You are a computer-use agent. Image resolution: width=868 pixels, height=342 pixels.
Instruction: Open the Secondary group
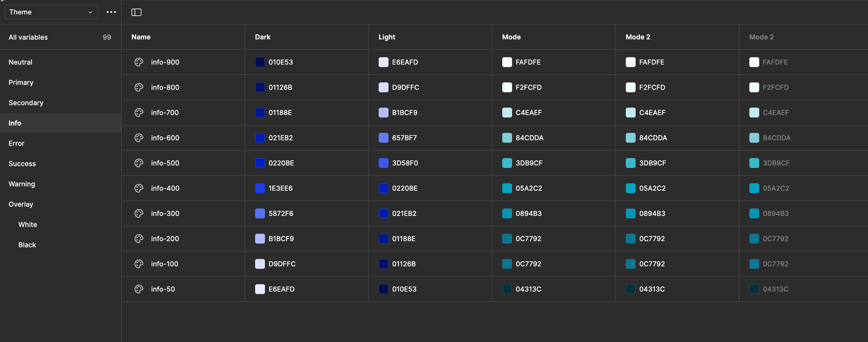tap(60, 102)
